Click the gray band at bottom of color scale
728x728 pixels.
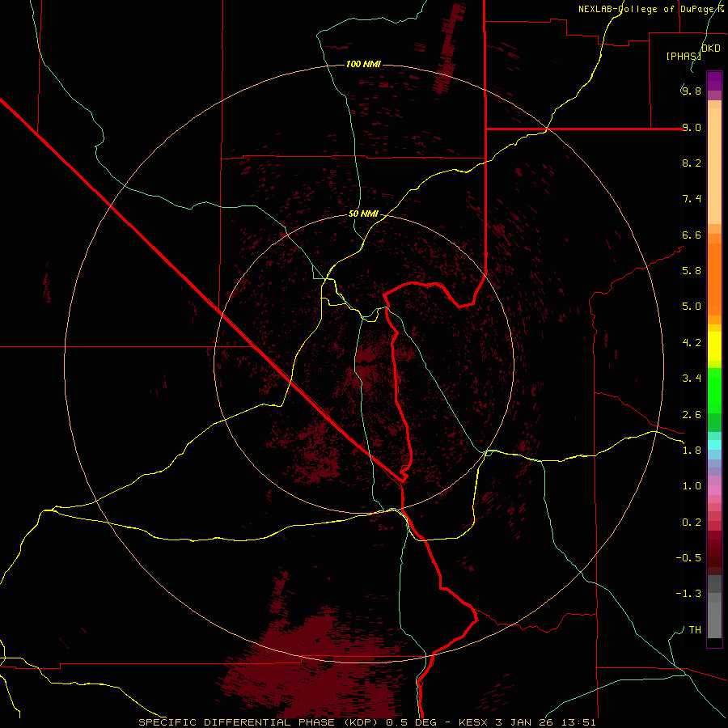[x=714, y=607]
